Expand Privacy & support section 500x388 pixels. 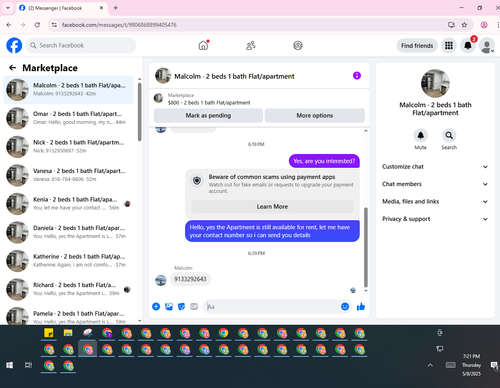coord(435,219)
